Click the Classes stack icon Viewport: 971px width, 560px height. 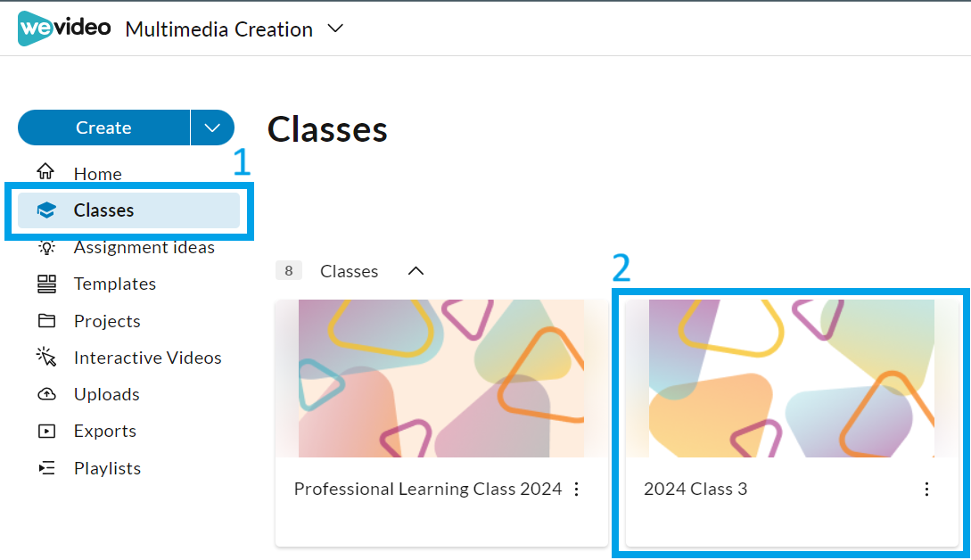point(45,210)
